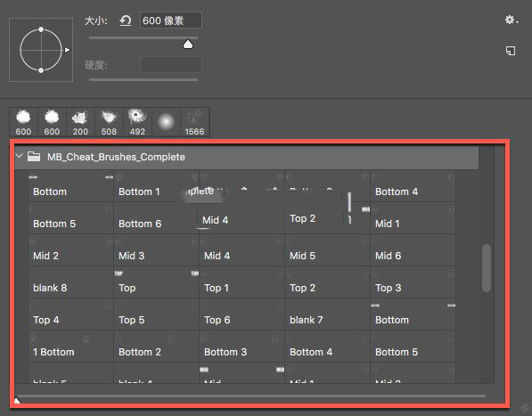The image size is (532, 416).
Task: Pick the Bottom 2 brush preset
Action: click(156, 347)
